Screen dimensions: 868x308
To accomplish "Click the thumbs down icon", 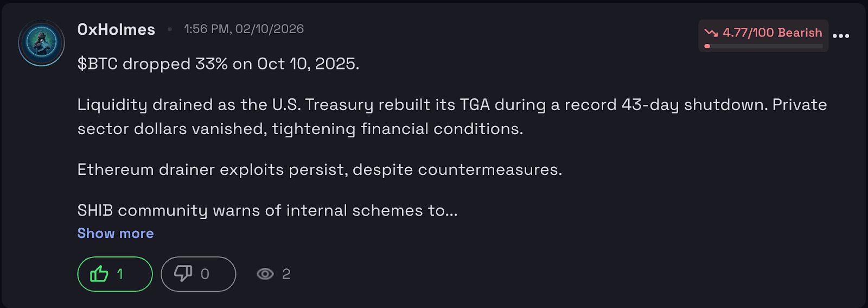I will pos(183,274).
